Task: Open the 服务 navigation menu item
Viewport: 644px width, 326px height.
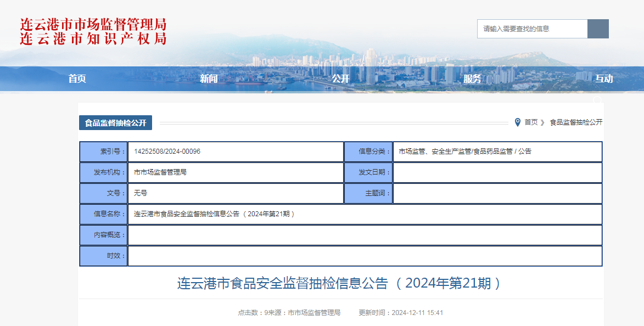Action: [472, 79]
